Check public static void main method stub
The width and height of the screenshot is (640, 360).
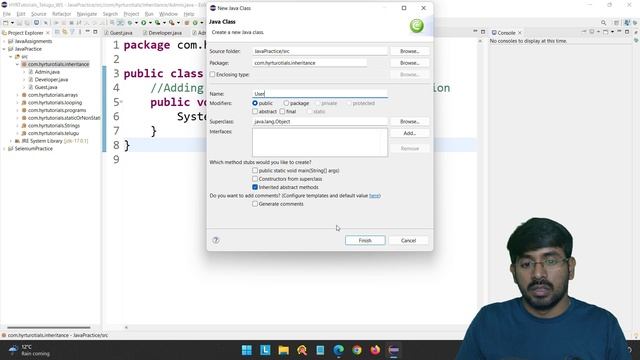coord(255,171)
